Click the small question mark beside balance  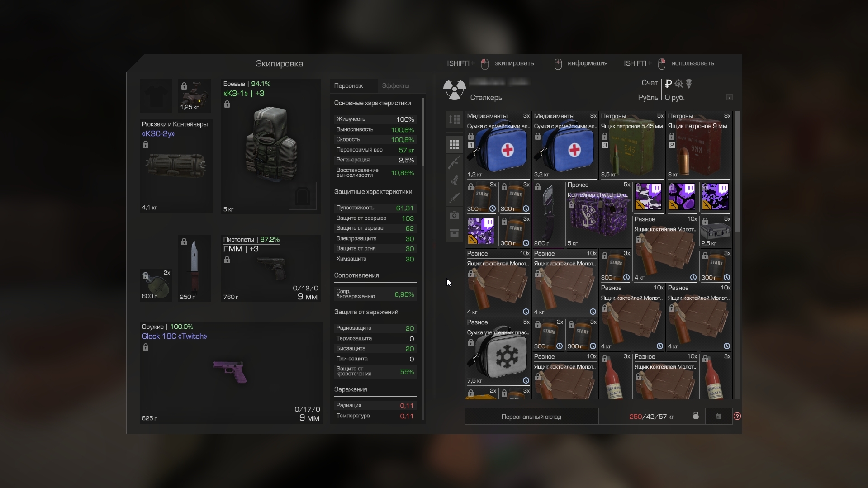pos(729,98)
